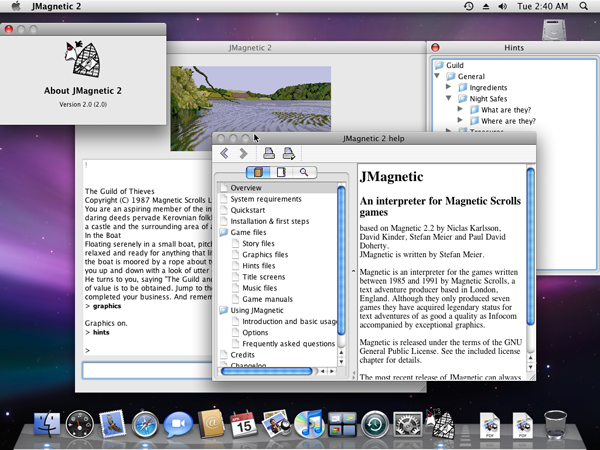Expand the 'What are they?' hint

tap(460, 110)
